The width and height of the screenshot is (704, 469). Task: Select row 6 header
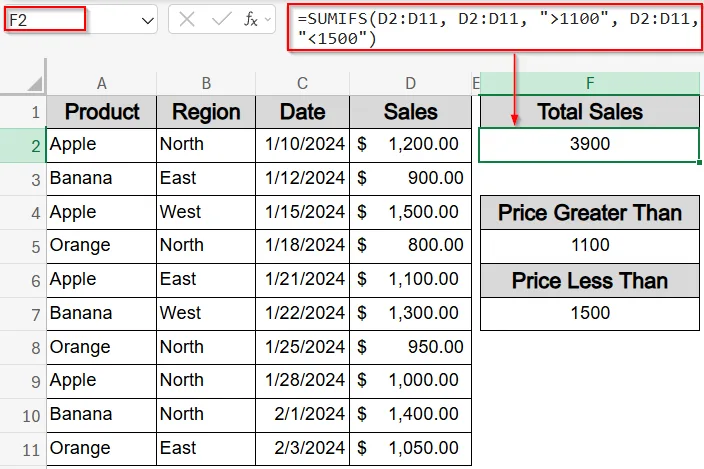click(23, 281)
